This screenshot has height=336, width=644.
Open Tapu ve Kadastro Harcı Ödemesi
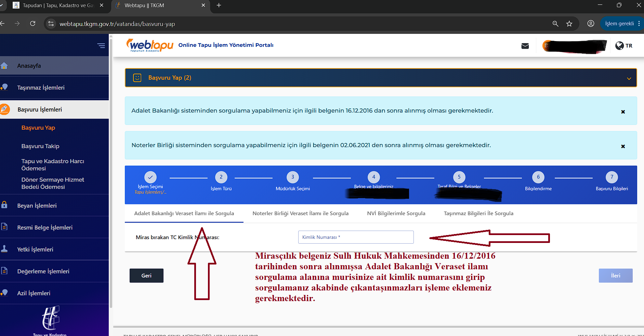(x=53, y=165)
